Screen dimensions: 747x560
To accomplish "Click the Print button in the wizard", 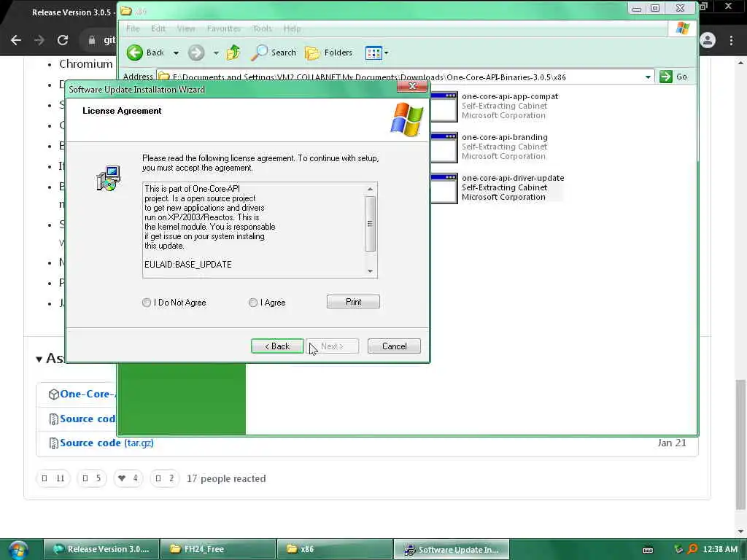I will coord(353,302).
